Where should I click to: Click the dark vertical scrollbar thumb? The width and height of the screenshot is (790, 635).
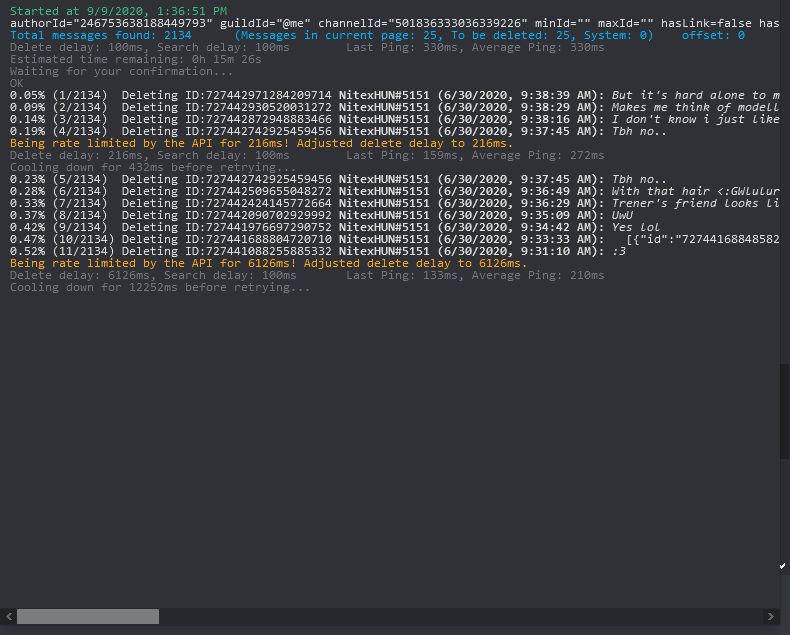784,411
